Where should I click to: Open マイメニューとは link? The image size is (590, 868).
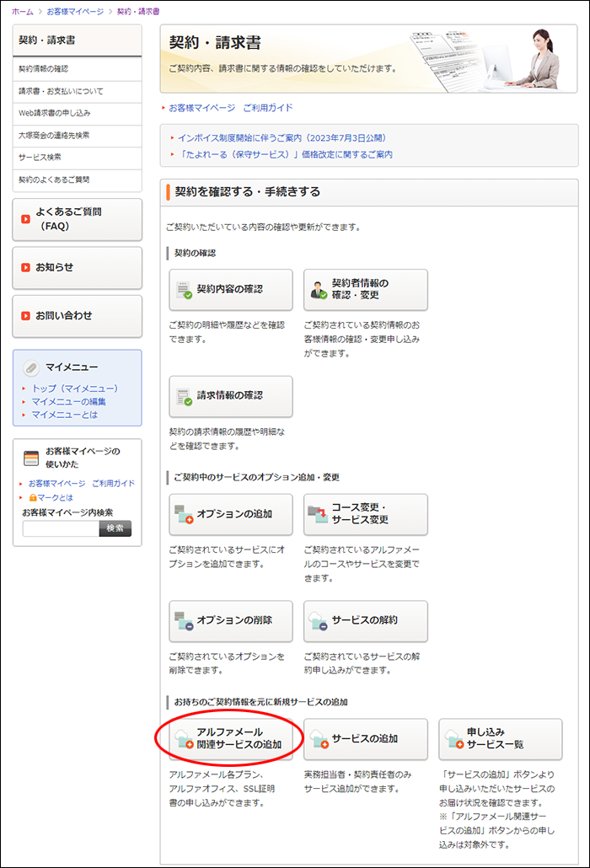point(64,415)
